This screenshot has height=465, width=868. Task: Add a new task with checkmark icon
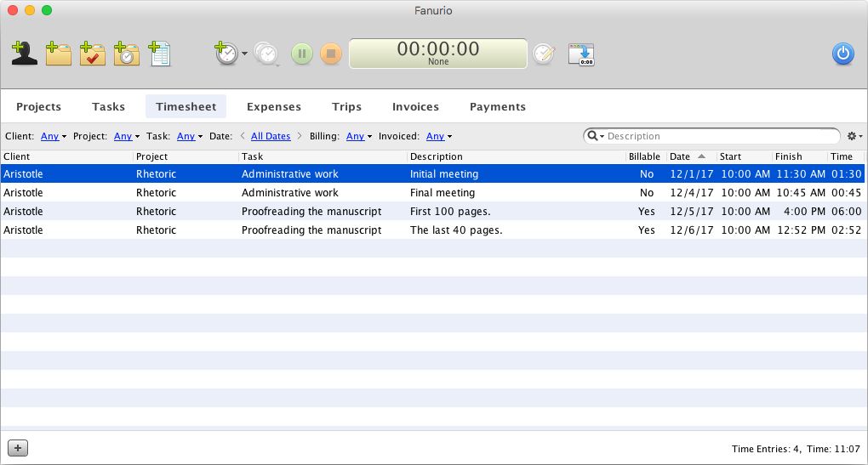coord(93,54)
